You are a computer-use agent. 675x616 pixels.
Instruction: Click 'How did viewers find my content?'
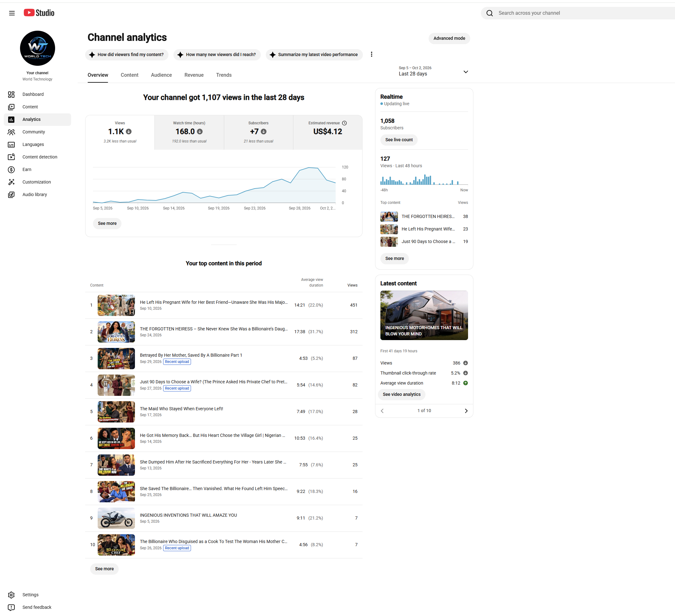point(127,54)
